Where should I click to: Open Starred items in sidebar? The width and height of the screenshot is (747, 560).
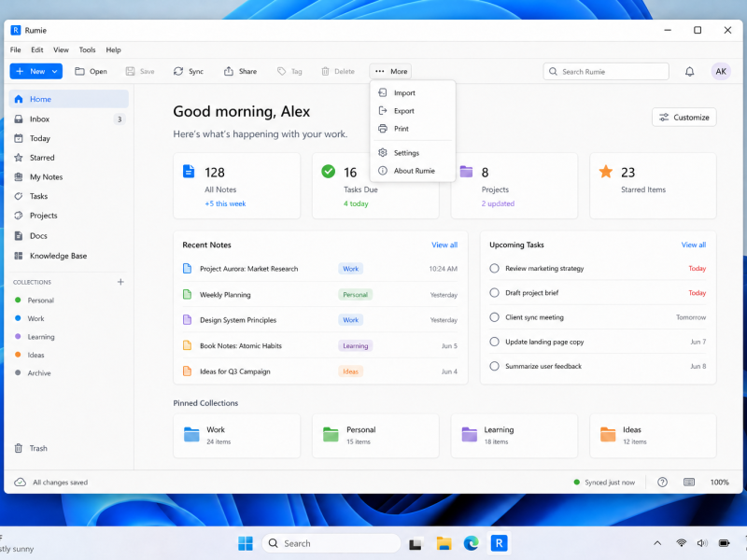(x=68, y=158)
